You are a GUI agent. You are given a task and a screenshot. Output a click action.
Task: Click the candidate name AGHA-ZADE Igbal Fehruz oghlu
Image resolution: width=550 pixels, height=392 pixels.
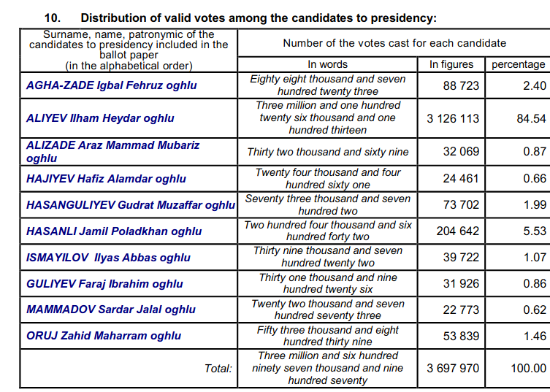[x=112, y=85]
